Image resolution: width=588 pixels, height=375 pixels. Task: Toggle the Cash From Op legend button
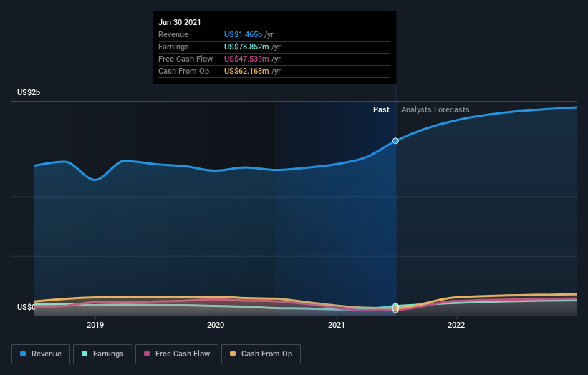(261, 354)
